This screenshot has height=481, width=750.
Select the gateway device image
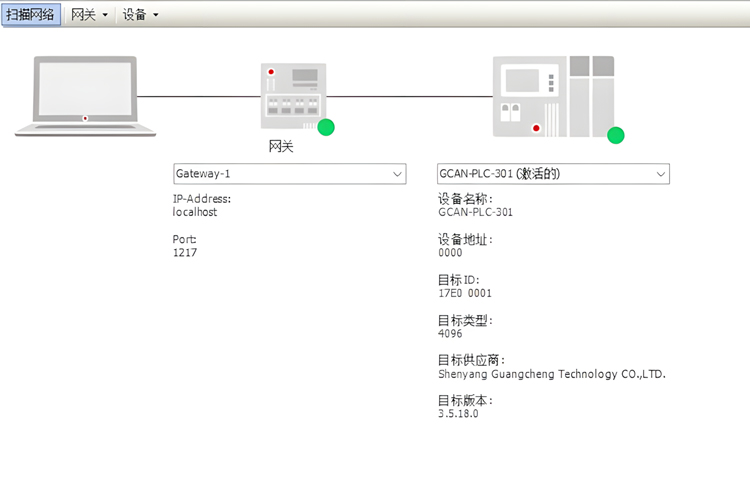coord(293,95)
